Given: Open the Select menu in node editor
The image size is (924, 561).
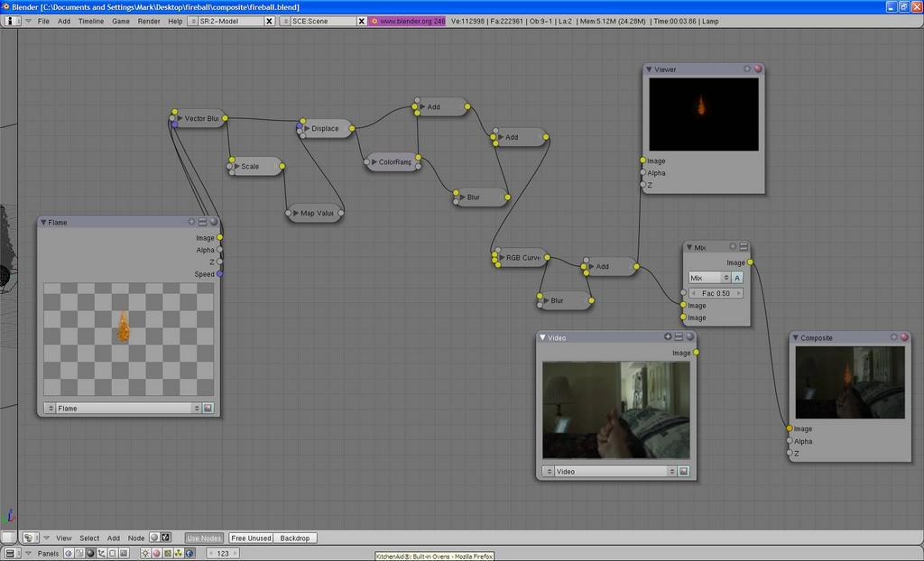Looking at the screenshot, I should [x=89, y=538].
